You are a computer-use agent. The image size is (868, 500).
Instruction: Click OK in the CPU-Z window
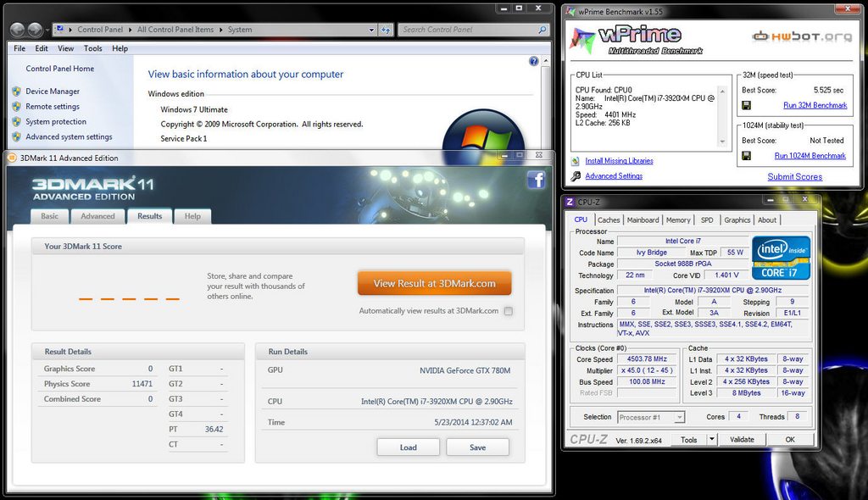(790, 440)
